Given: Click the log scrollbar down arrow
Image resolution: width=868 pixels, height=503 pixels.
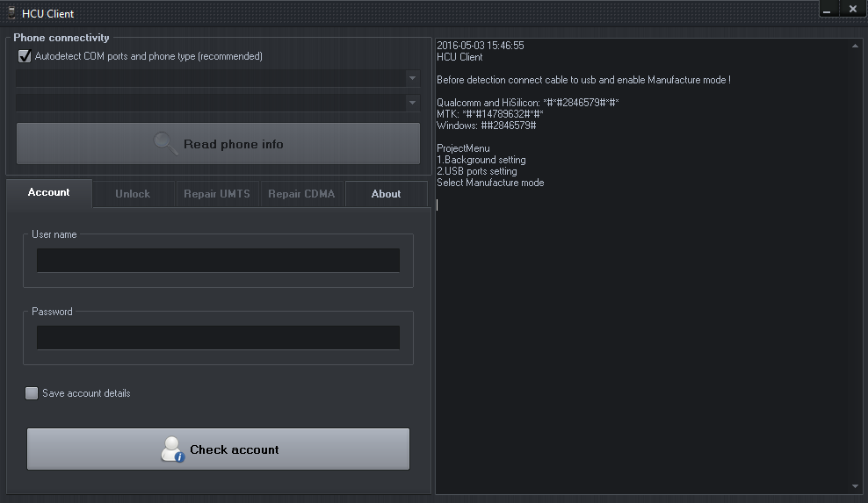Looking at the screenshot, I should click(x=856, y=486).
